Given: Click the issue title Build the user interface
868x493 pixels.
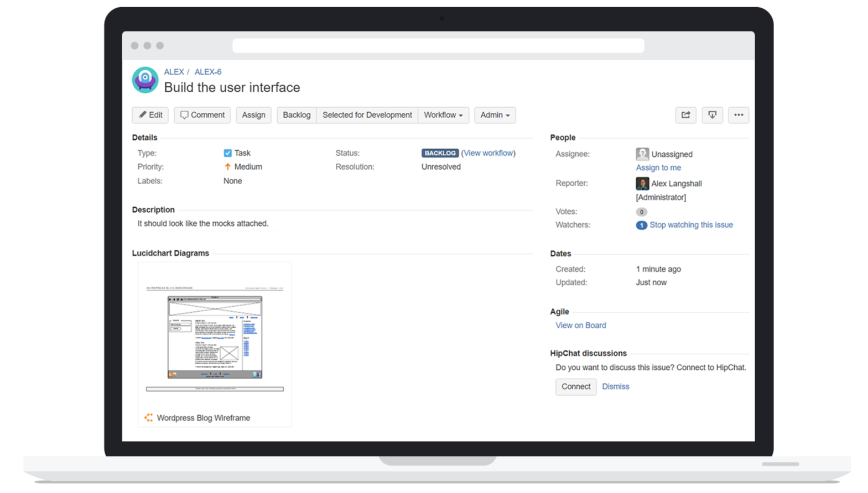Looking at the screenshot, I should [x=232, y=87].
